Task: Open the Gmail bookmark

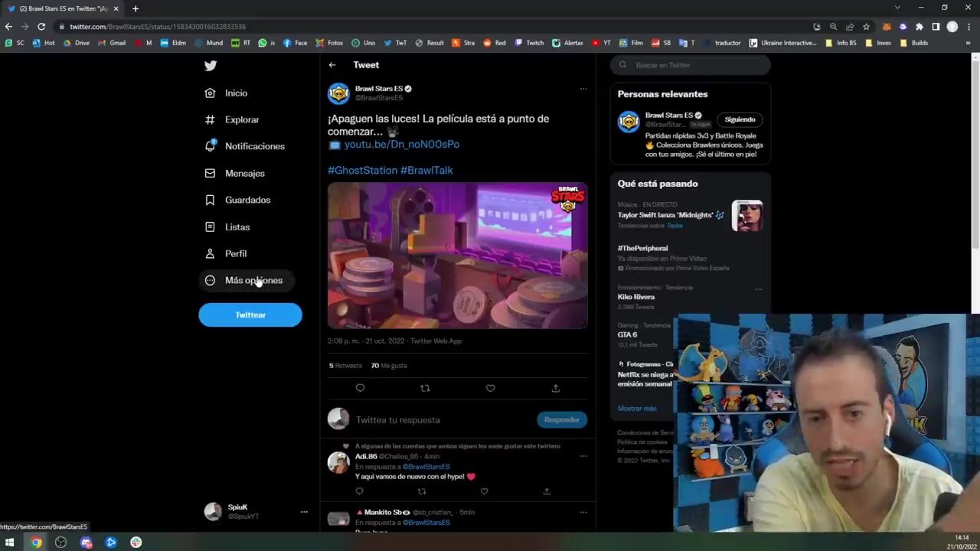Action: tap(112, 43)
